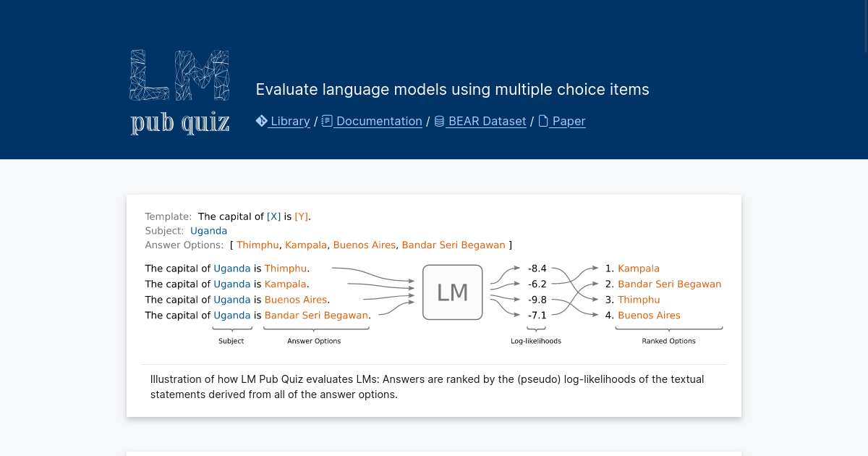Go to the BEAR Dataset link
This screenshot has height=456, width=868.
click(x=487, y=121)
